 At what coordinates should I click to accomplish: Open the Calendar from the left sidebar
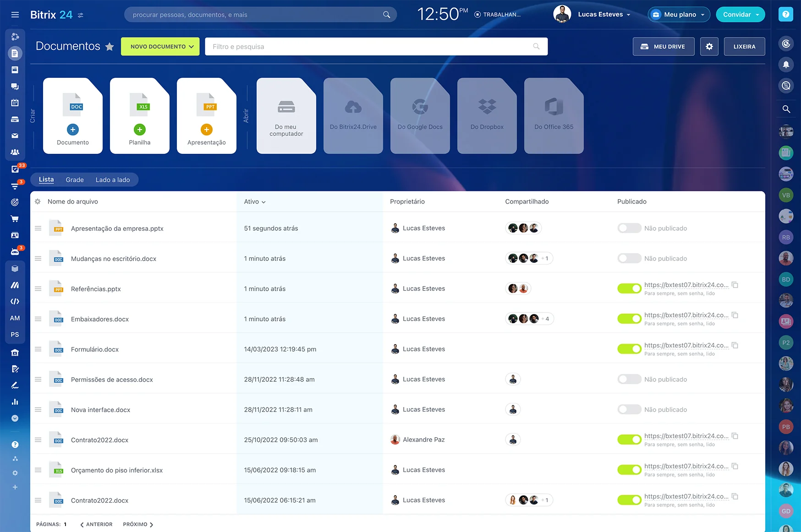[x=15, y=103]
